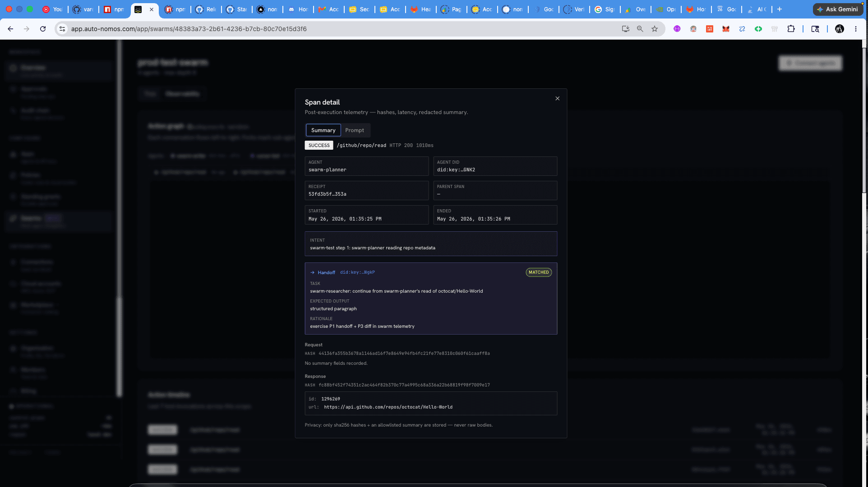Open the Chrome profile avatar
Image resolution: width=868 pixels, height=487 pixels.
(840, 29)
